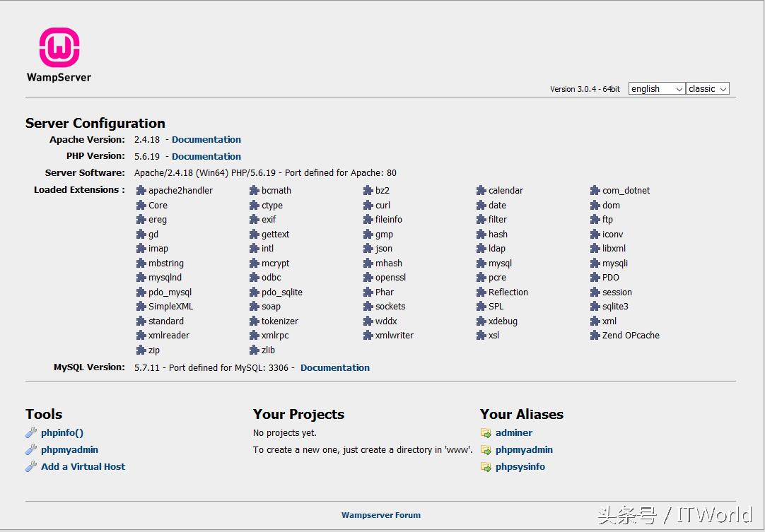
Task: Open the MySQL Version Documentation link
Action: [335, 368]
